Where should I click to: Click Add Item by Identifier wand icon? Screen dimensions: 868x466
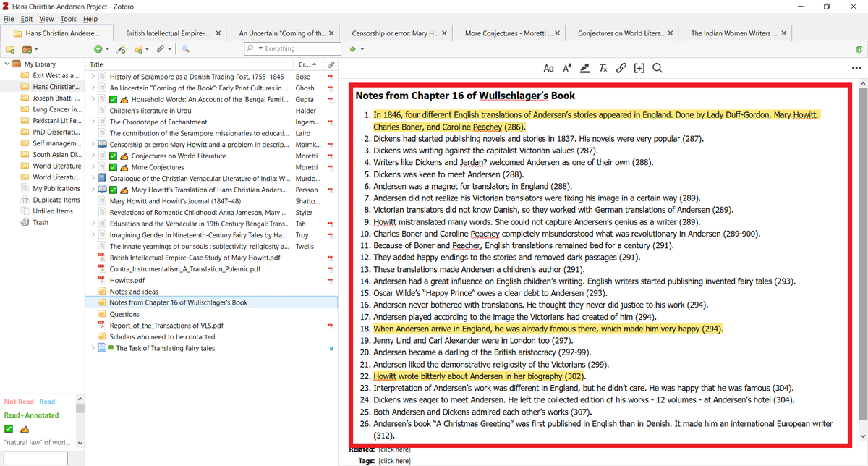click(x=122, y=48)
